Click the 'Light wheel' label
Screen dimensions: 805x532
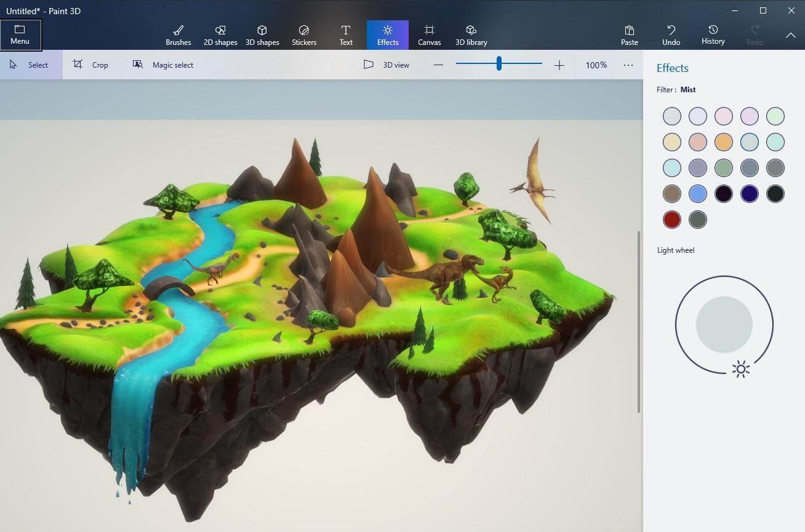coord(676,250)
